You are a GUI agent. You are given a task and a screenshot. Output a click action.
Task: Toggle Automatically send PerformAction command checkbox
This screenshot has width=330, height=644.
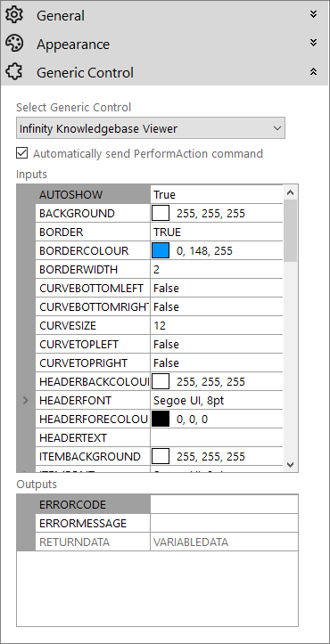click(x=21, y=153)
